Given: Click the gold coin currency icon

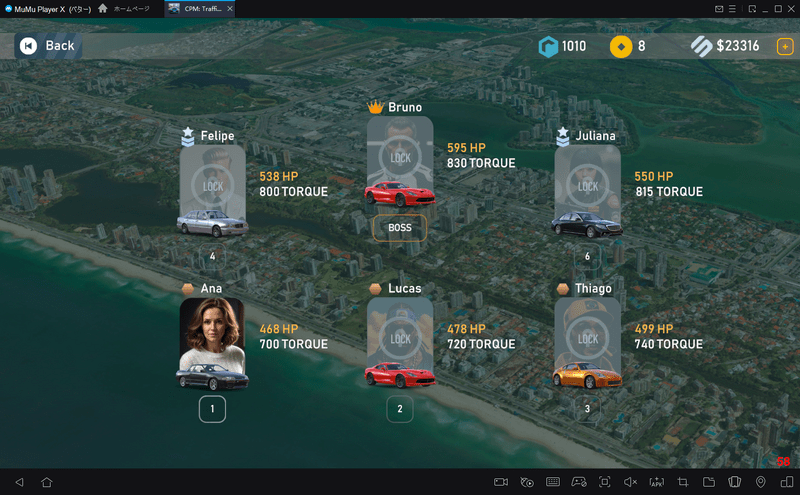Looking at the screenshot, I should point(620,46).
